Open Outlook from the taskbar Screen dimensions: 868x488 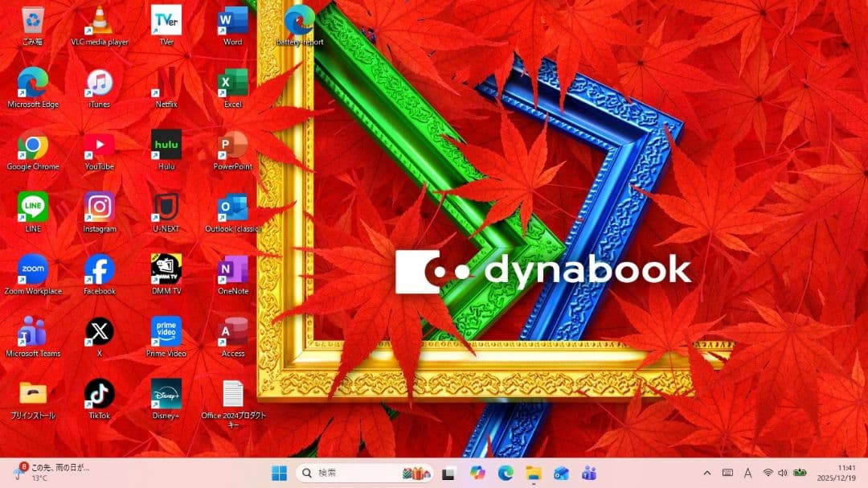(561, 473)
